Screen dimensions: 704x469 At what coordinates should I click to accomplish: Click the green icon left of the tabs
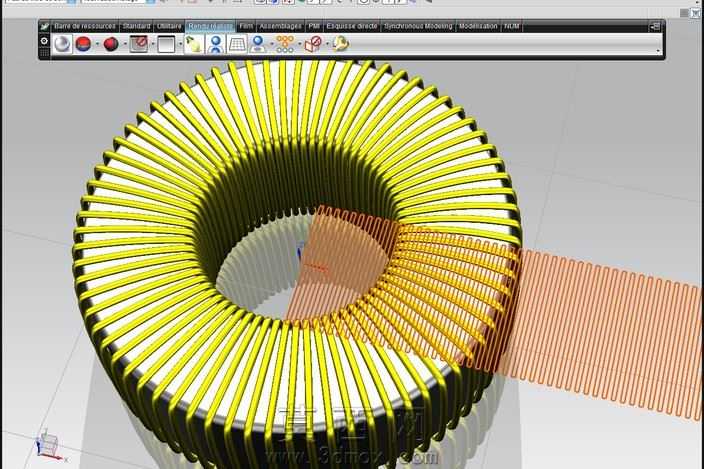pyautogui.click(x=45, y=26)
